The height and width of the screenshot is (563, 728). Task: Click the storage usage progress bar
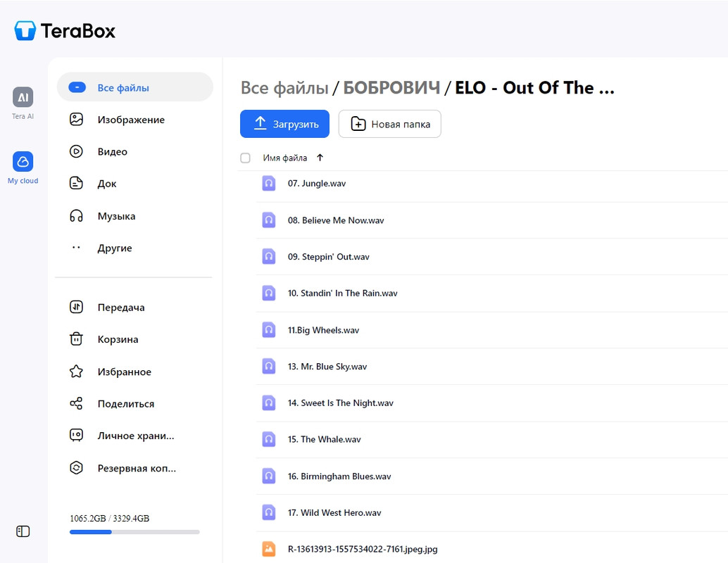pyautogui.click(x=134, y=532)
